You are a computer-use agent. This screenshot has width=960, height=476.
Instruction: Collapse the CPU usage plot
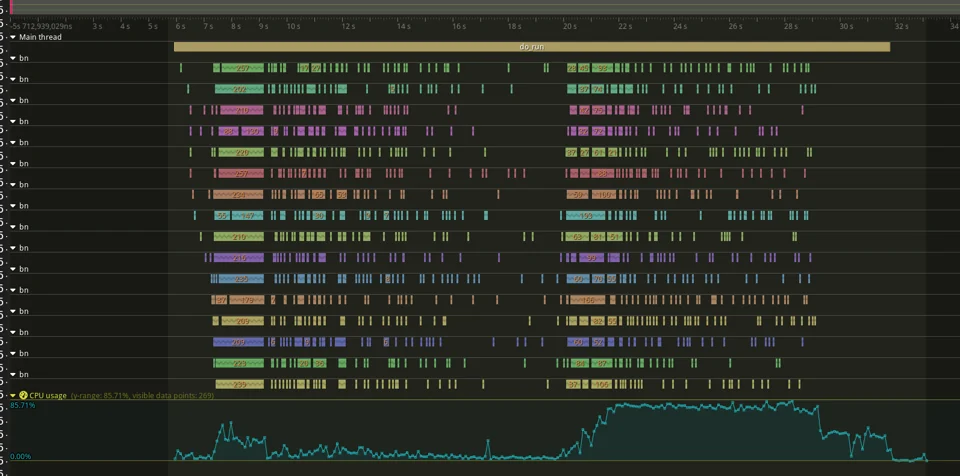[x=13, y=396]
